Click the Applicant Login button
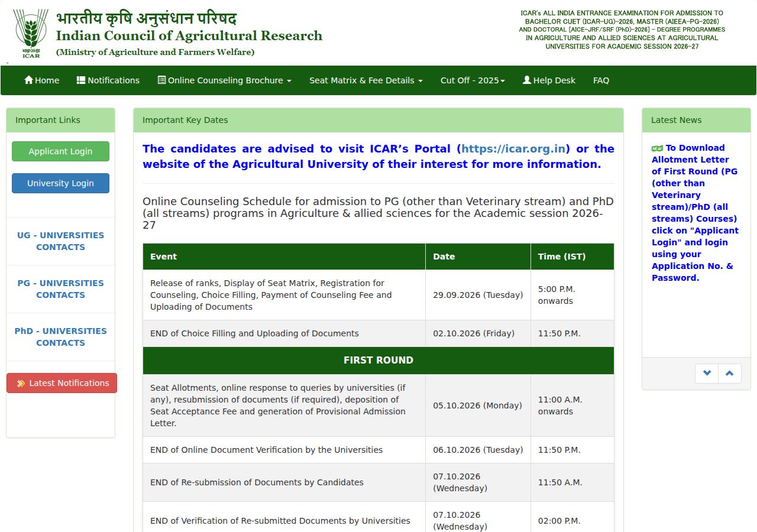Image resolution: width=757 pixels, height=532 pixels. (x=60, y=151)
